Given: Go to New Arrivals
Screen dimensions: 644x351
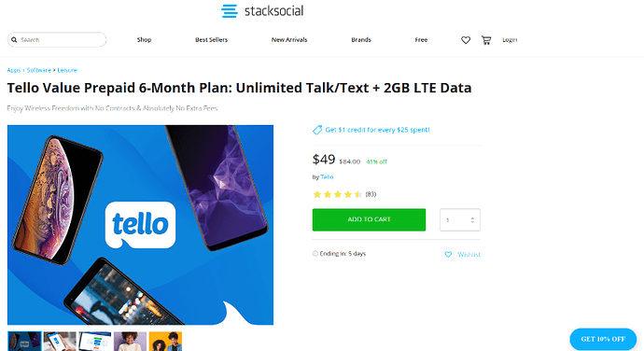Looking at the screenshot, I should pyautogui.click(x=289, y=40).
